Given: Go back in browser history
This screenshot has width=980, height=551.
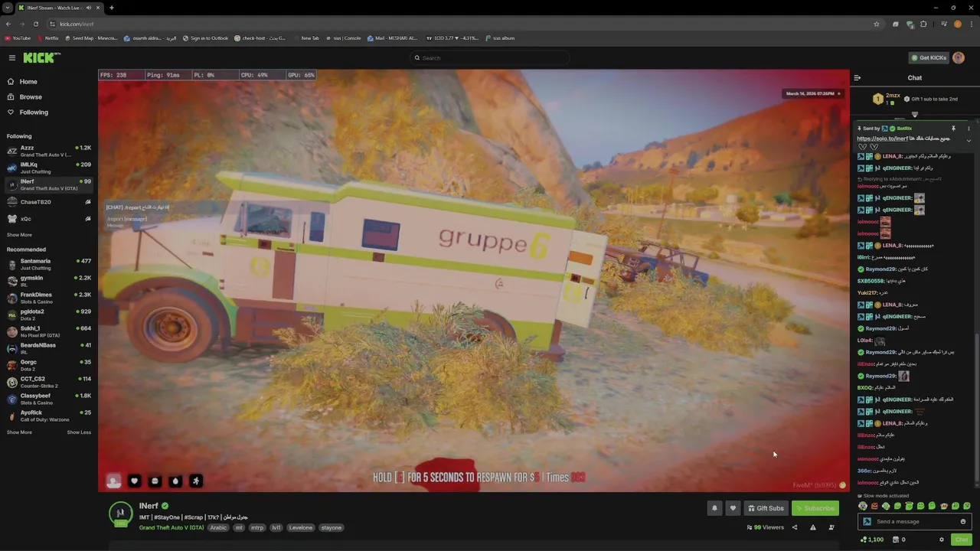Looking at the screenshot, I should tap(8, 24).
